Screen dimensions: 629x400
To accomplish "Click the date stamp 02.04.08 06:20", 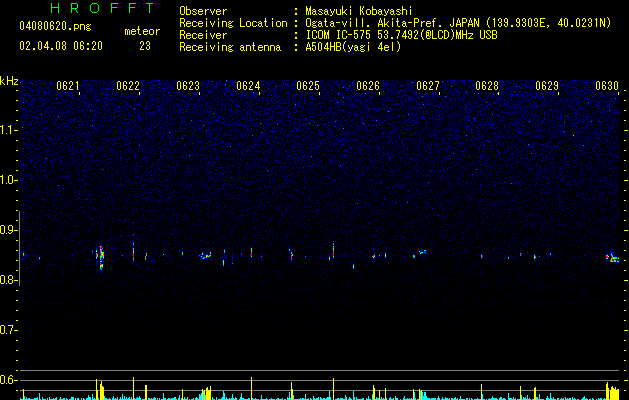I will click(61, 46).
